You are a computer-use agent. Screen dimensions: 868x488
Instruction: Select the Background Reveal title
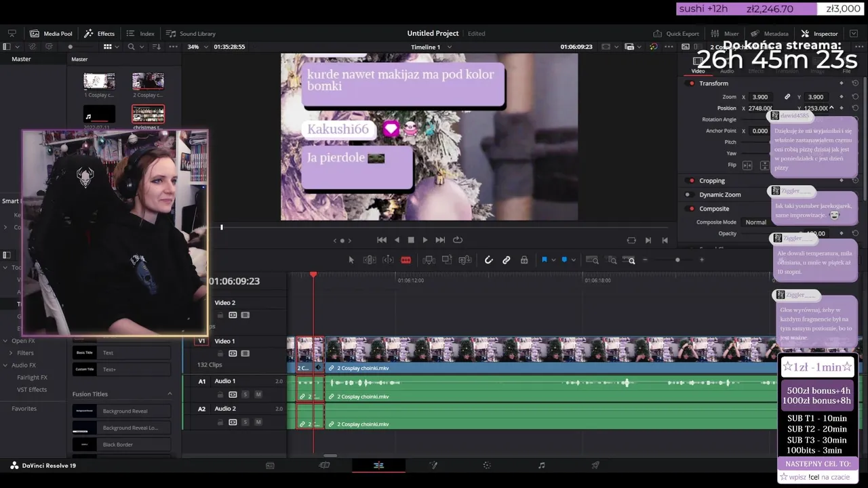pos(122,411)
